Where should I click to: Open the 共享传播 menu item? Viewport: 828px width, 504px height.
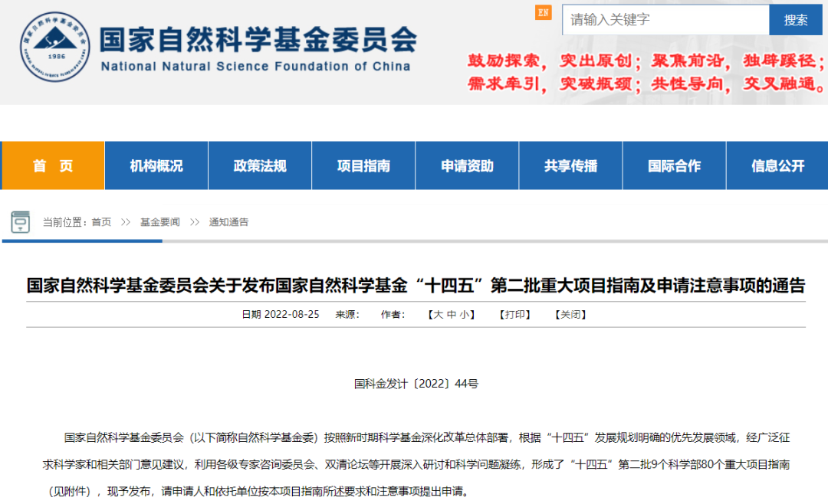[x=570, y=165]
